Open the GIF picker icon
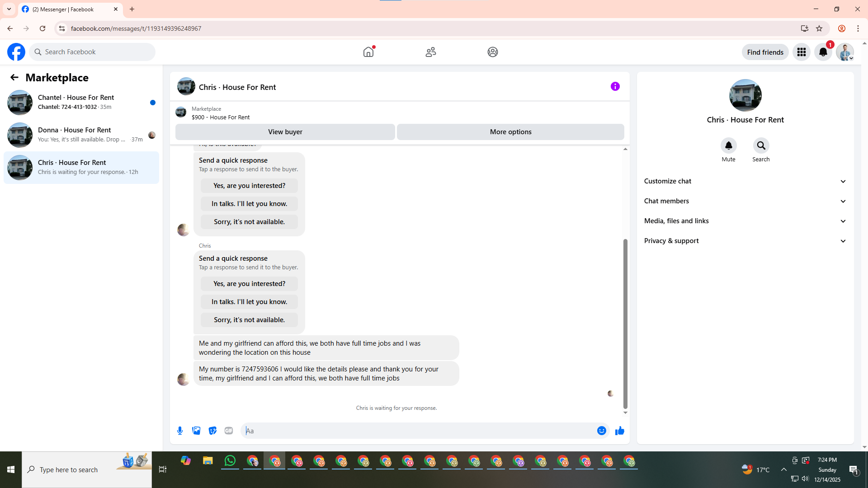 (x=229, y=431)
